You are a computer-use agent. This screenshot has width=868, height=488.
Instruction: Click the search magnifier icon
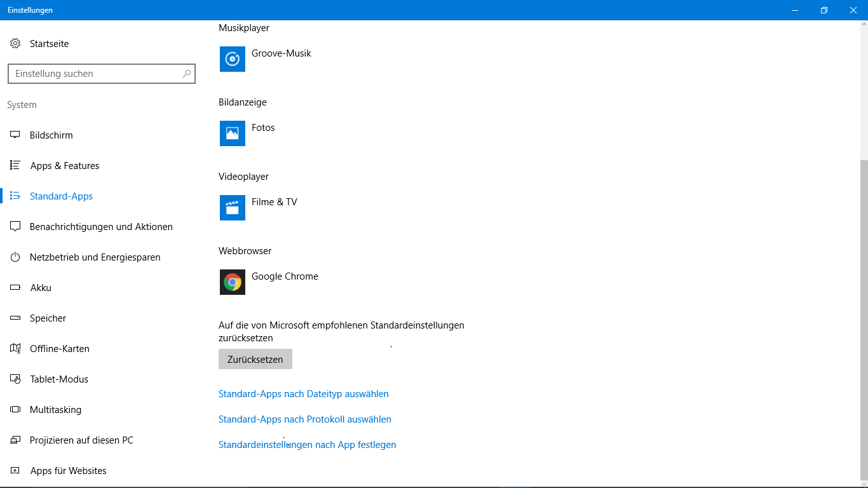187,74
